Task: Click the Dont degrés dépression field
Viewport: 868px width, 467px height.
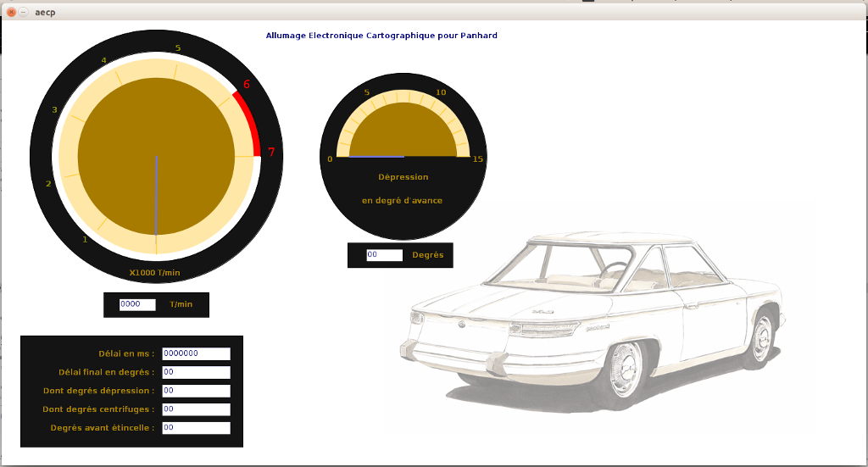Action: click(x=196, y=391)
